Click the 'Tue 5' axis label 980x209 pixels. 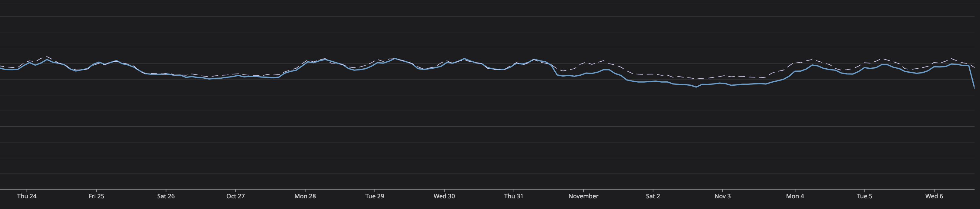pos(864,196)
